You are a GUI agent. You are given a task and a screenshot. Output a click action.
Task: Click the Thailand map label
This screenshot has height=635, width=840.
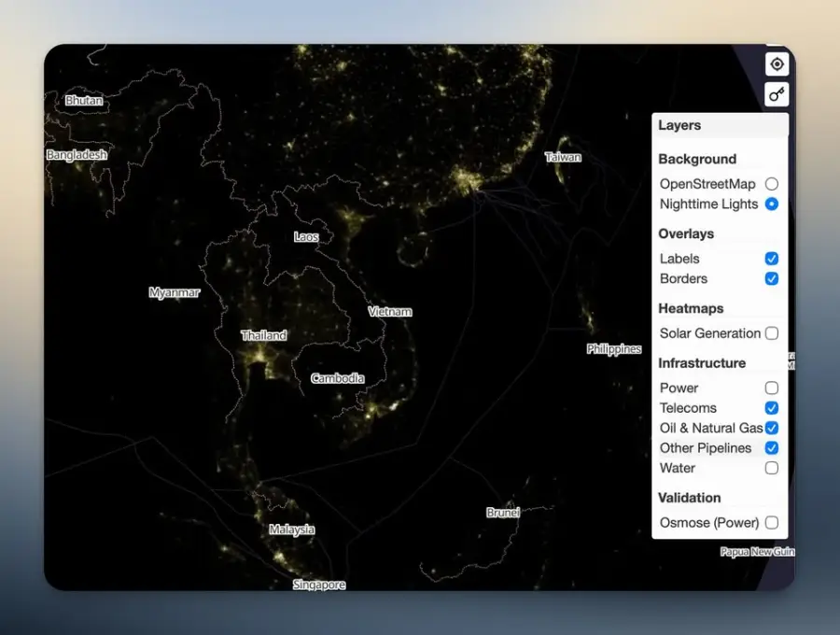(x=263, y=335)
